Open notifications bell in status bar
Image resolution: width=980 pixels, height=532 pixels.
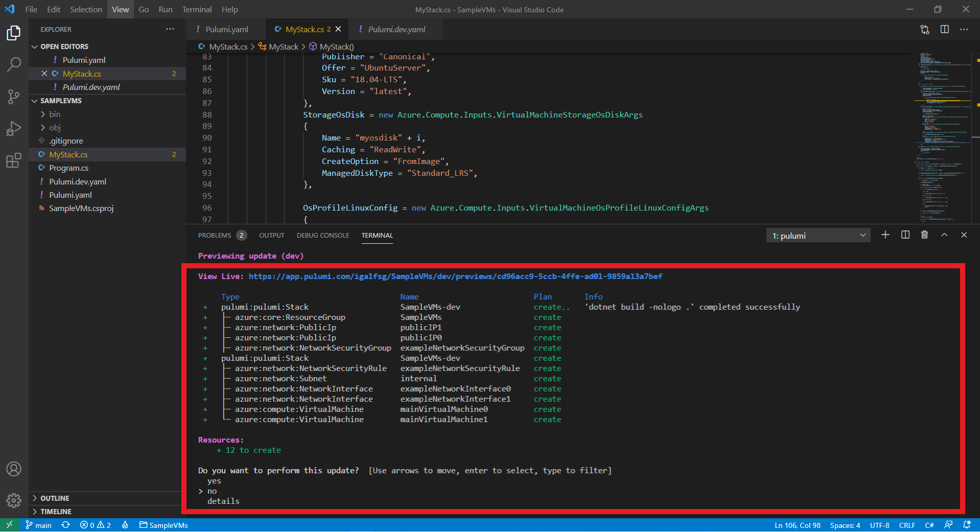967,525
